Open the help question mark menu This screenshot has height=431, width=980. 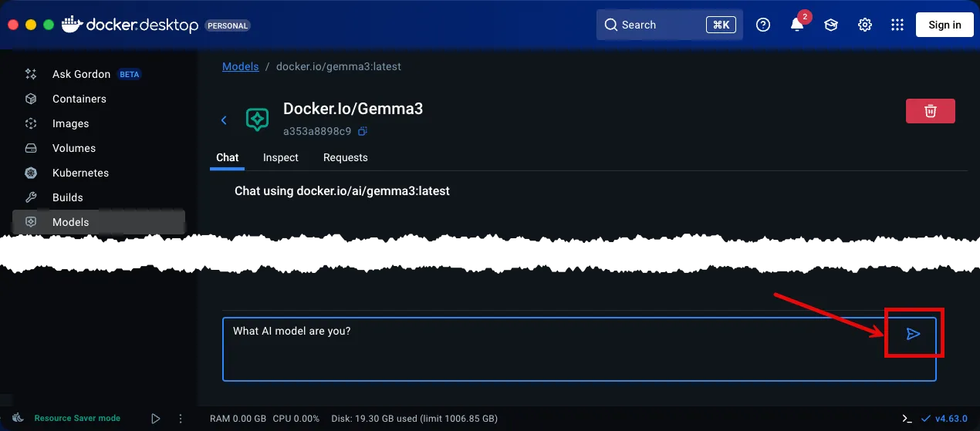763,25
